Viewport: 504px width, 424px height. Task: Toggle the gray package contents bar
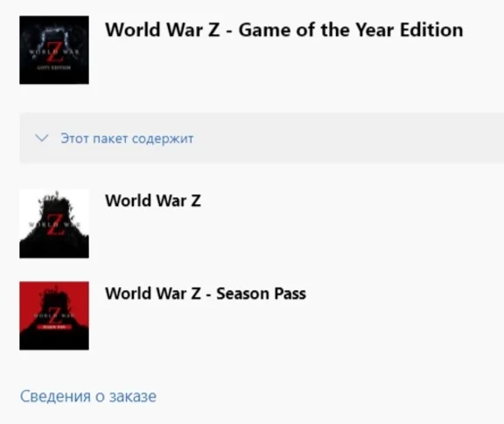coord(262,138)
